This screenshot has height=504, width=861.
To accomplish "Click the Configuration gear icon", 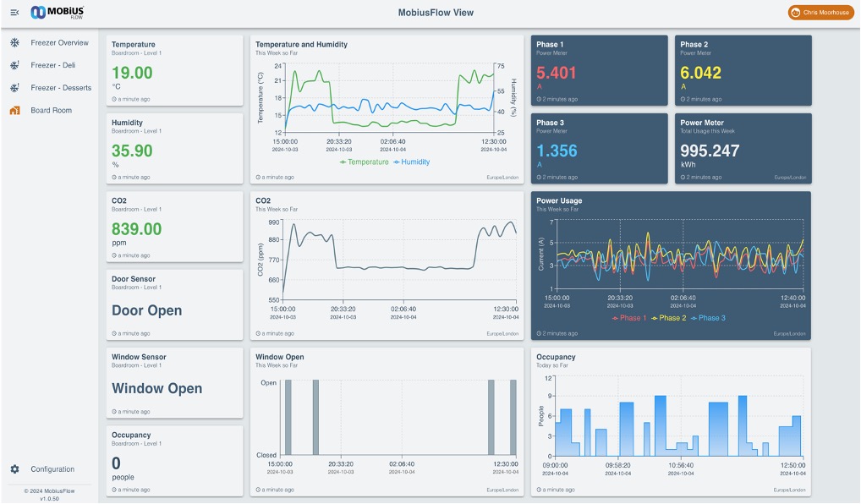I will 14,469.
